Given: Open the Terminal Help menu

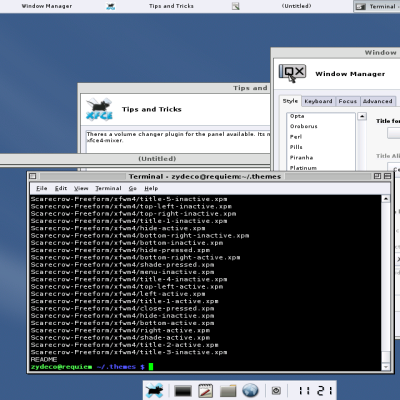Looking at the screenshot, I should (x=151, y=188).
